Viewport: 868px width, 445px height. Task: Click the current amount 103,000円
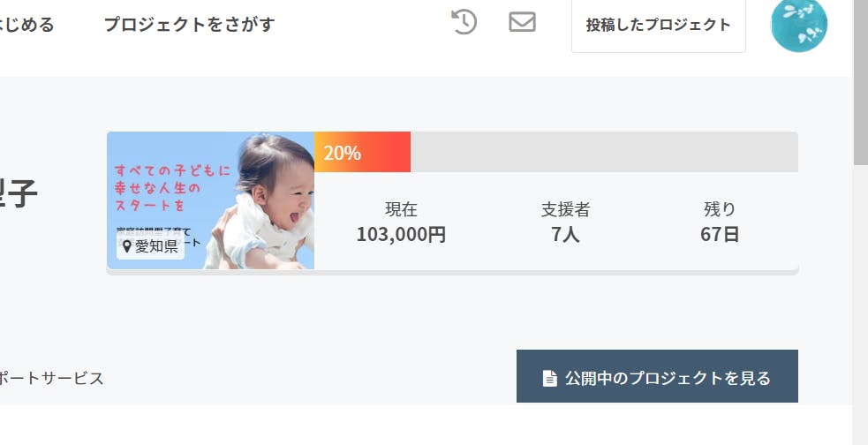401,235
